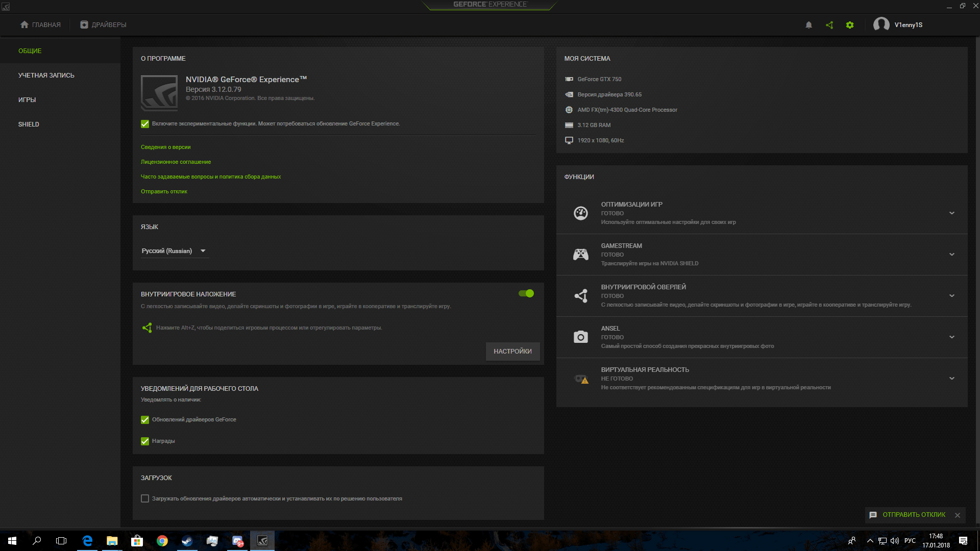Expand the ВИРТУАЛЬНАЯ РЕАЛЬНОСТЬ section
Image resolution: width=980 pixels, height=551 pixels.
click(952, 379)
